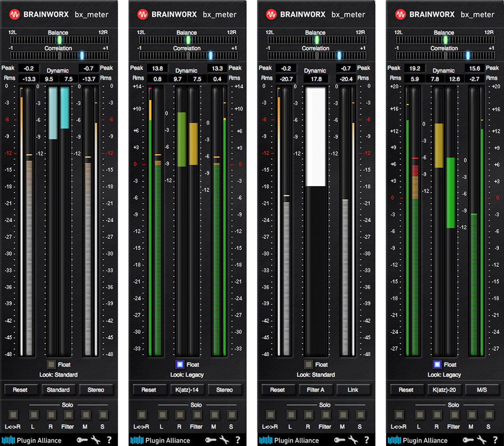Click Reset in the K(atz)-14 meter
The image size is (504, 446).
(149, 390)
